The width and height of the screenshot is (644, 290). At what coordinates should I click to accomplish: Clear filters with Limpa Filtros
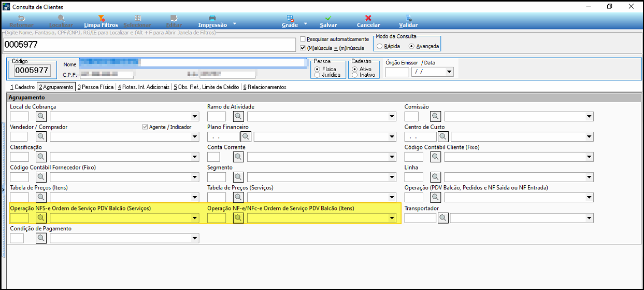101,21
